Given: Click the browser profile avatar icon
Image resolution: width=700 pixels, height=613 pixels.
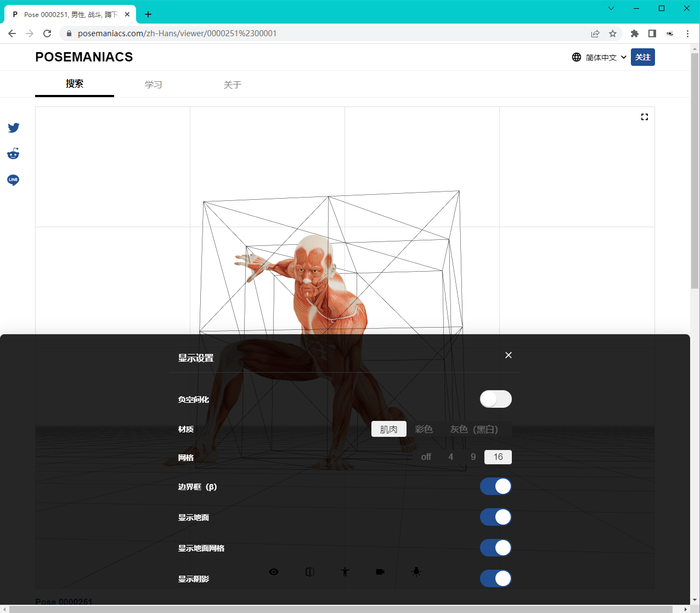Looking at the screenshot, I should 670,33.
